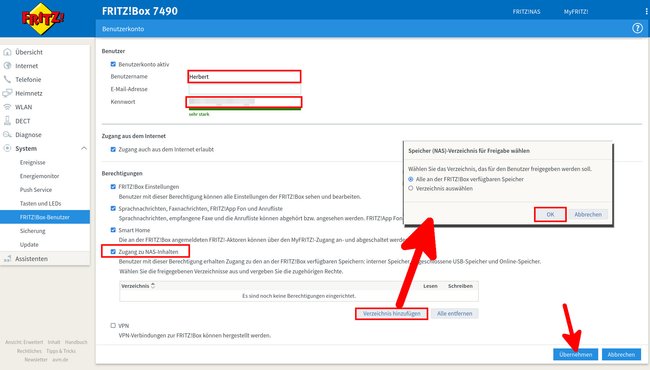650x370 pixels.
Task: Open FRITZ!NAS link in header
Action: 526,12
